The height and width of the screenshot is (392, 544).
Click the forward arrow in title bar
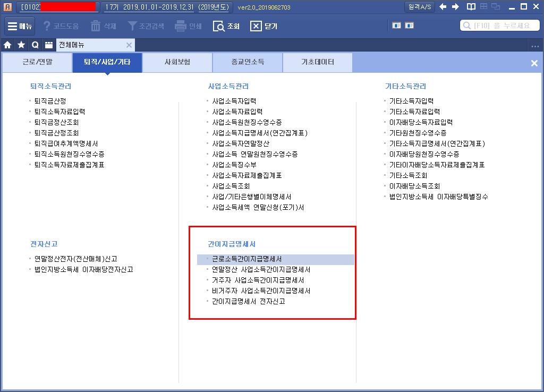pos(455,6)
